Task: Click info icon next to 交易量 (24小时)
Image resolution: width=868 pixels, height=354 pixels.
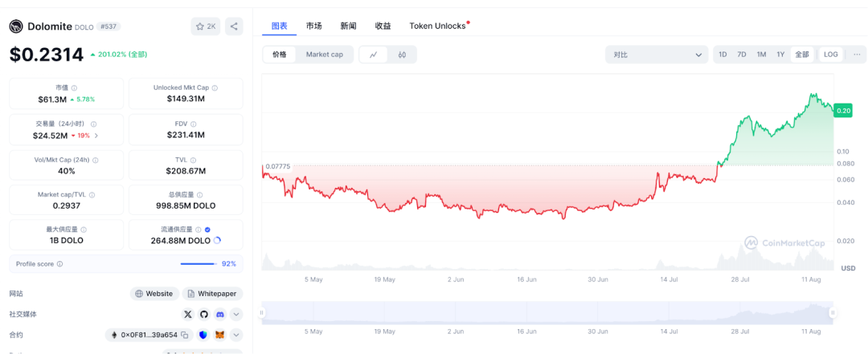Action: (93, 124)
